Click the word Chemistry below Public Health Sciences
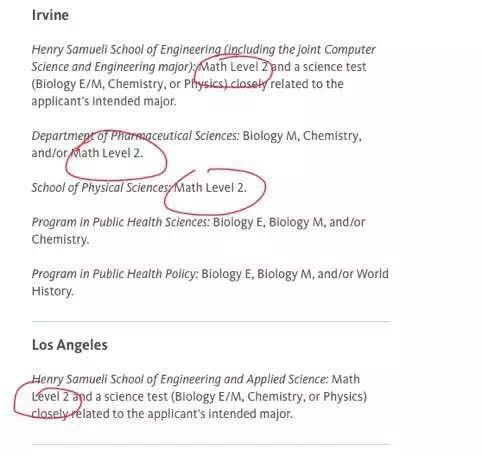This screenshot has height=456, width=482. (x=60, y=240)
